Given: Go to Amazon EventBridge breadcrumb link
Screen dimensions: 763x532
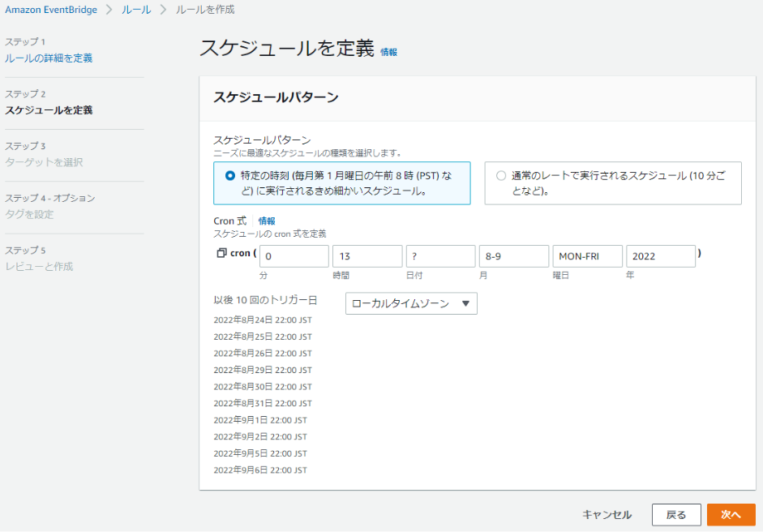Looking at the screenshot, I should 51,10.
